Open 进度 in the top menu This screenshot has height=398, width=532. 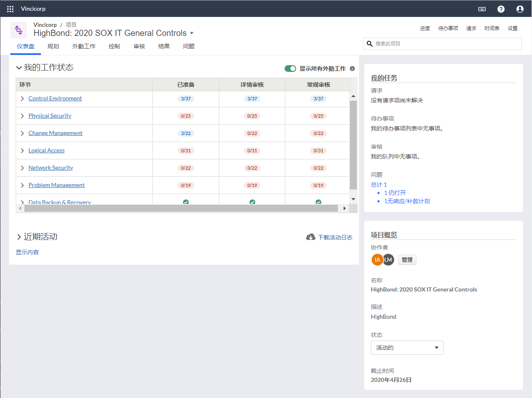tap(425, 28)
